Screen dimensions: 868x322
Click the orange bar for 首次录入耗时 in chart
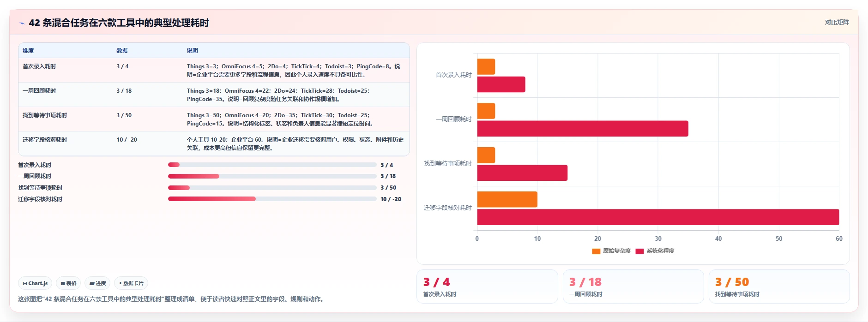pyautogui.click(x=486, y=66)
